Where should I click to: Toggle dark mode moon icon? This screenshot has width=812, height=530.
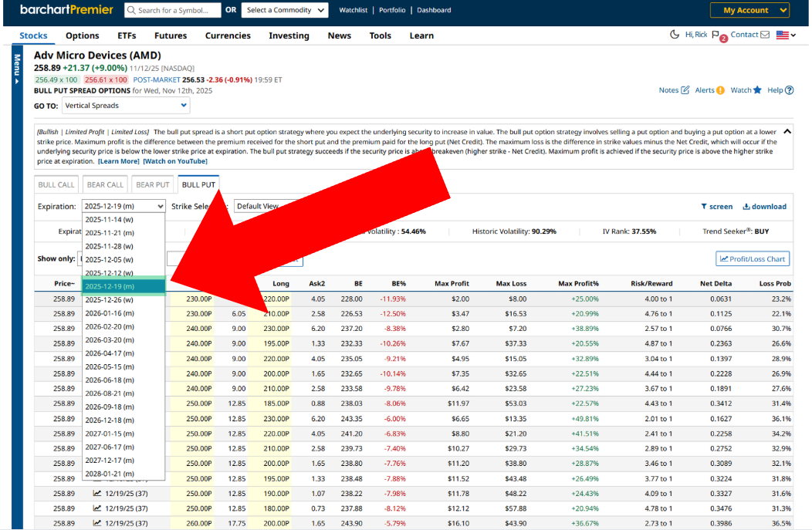click(x=675, y=35)
